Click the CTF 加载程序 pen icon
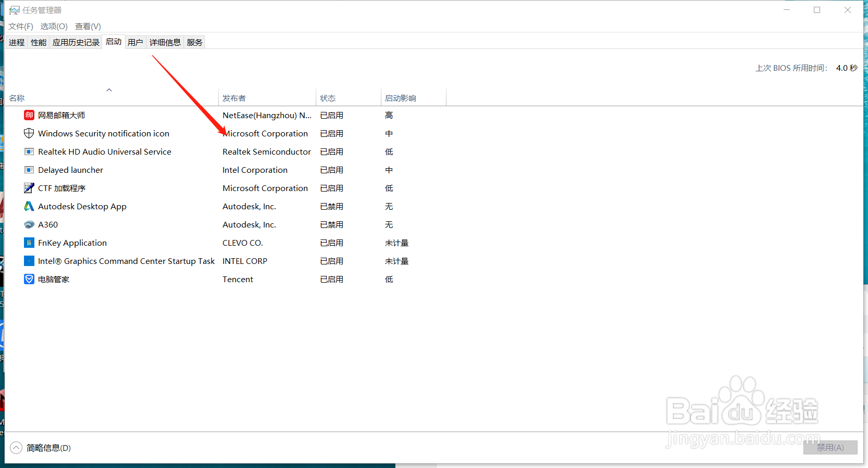The image size is (868, 468). (29, 188)
